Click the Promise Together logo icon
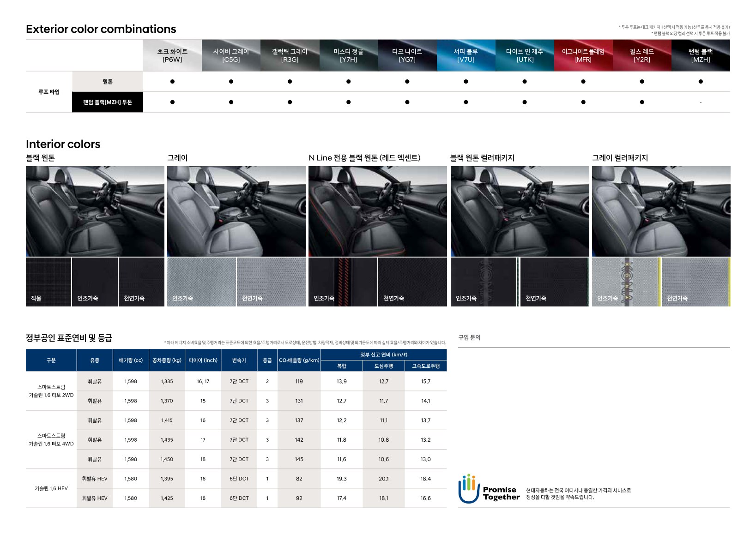756x534 pixels. pyautogui.click(x=468, y=489)
